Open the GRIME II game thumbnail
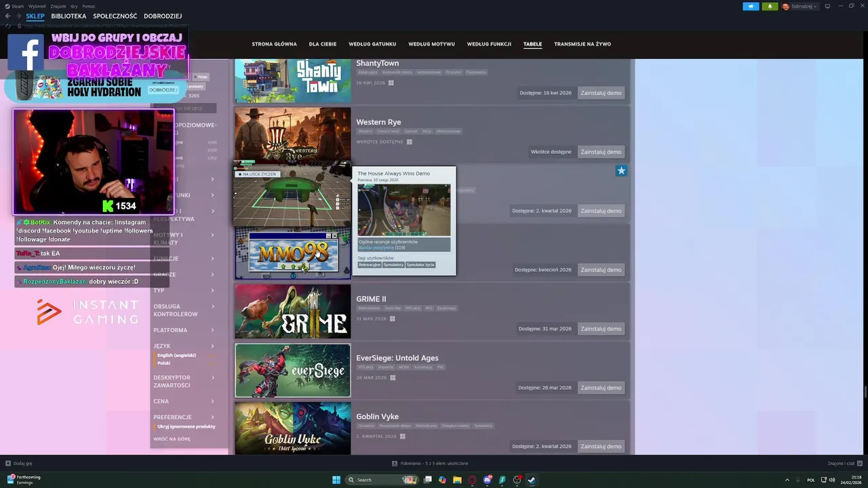Image resolution: width=868 pixels, height=488 pixels. coord(293,311)
